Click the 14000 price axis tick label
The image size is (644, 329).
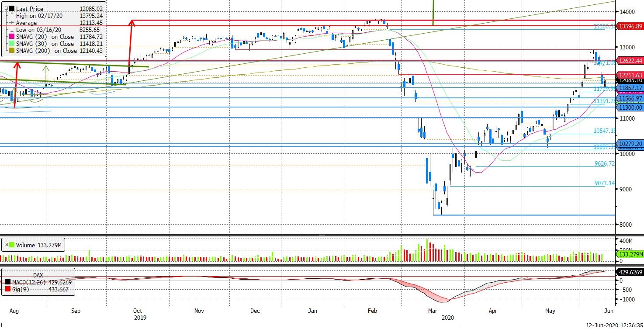tap(627, 12)
